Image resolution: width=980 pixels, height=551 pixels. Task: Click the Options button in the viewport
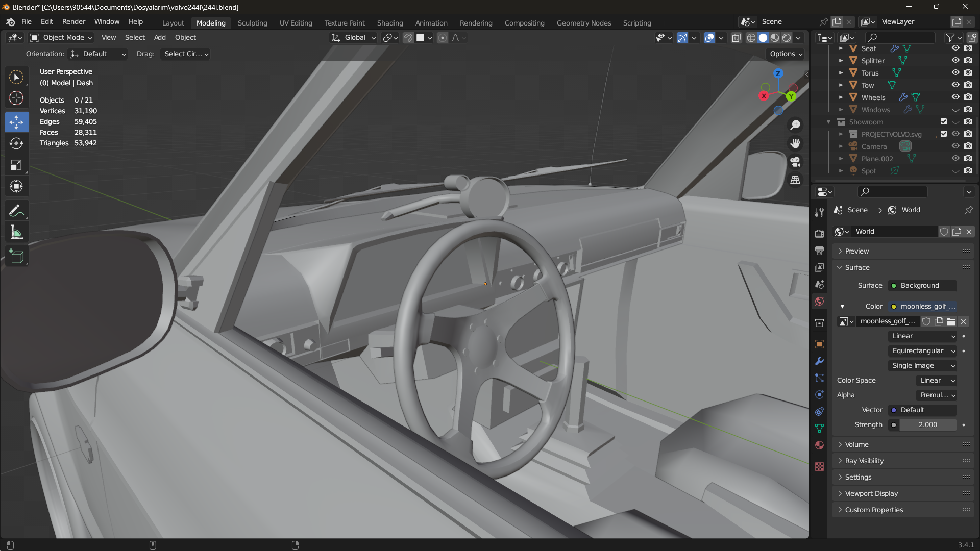(x=786, y=54)
